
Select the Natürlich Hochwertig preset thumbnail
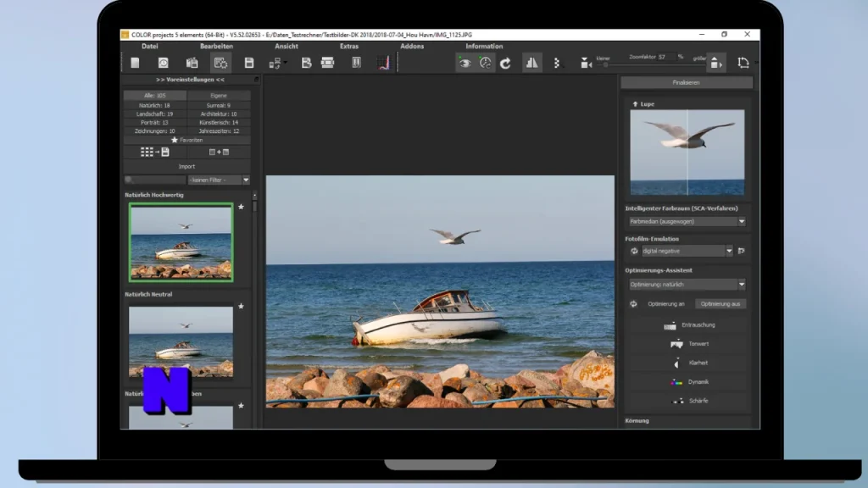pos(181,242)
